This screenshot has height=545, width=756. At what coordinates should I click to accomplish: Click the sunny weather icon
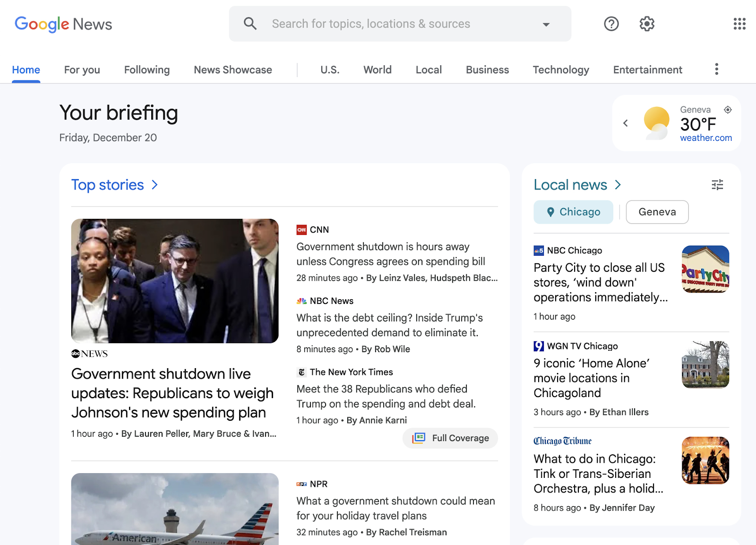[656, 123]
